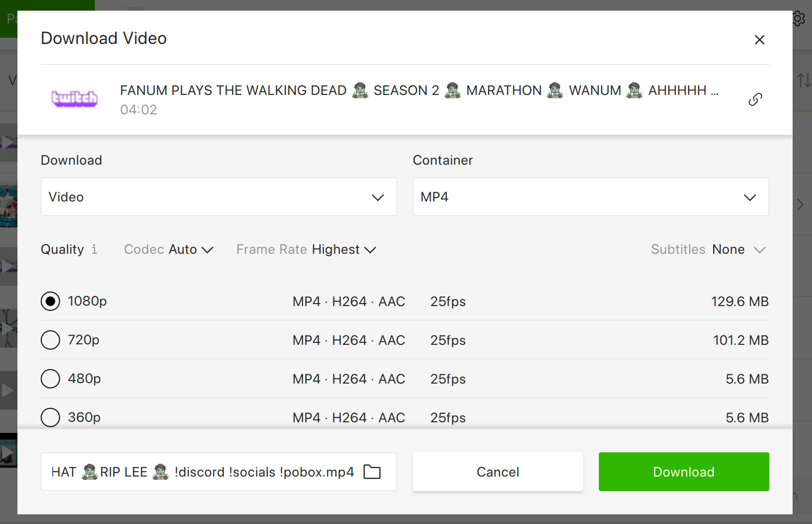Select the 480p quality radio button
The image size is (812, 524).
point(50,379)
